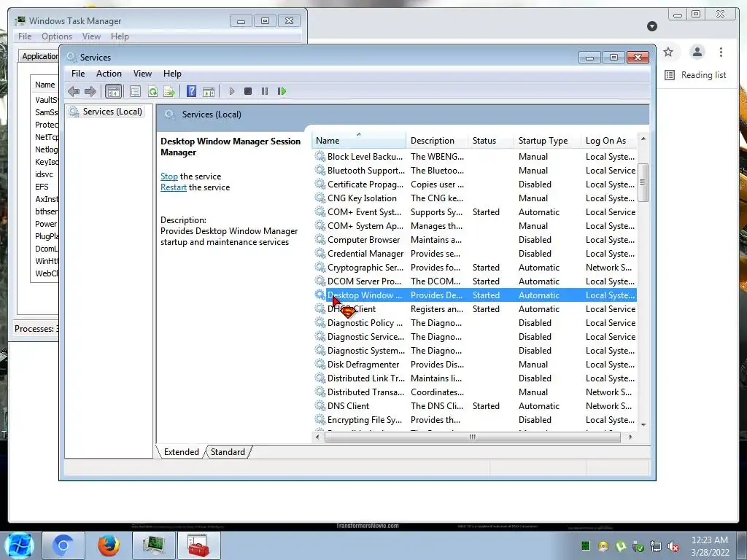747x560 pixels.
Task: Select the Disk Defragmenter service
Action: [475, 365]
